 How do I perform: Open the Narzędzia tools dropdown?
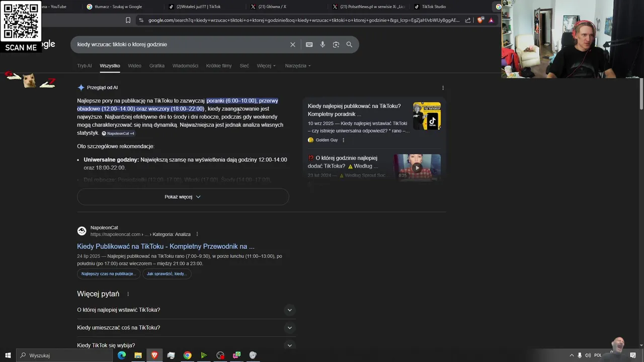tap(298, 66)
